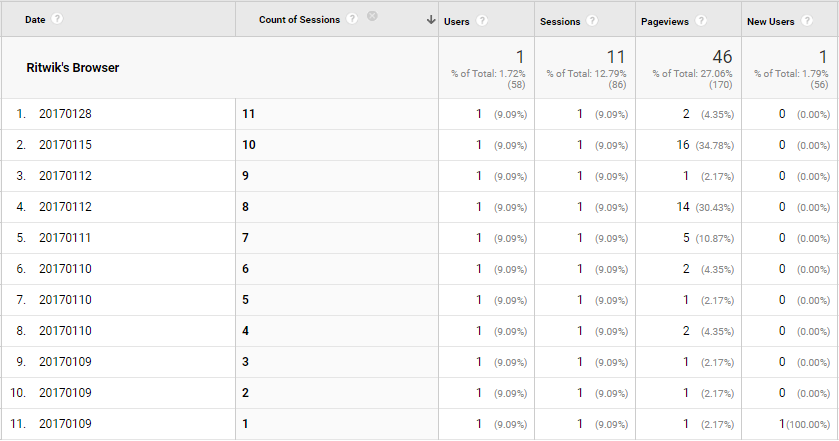839x441 pixels.
Task: Sort table by Date column header
Action: tap(35, 20)
